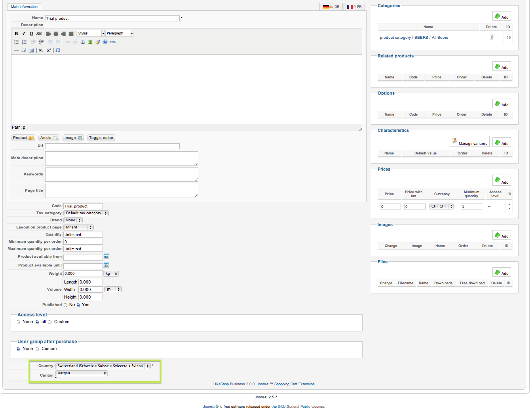
Task: Click Manage variants
Action: coord(469,142)
